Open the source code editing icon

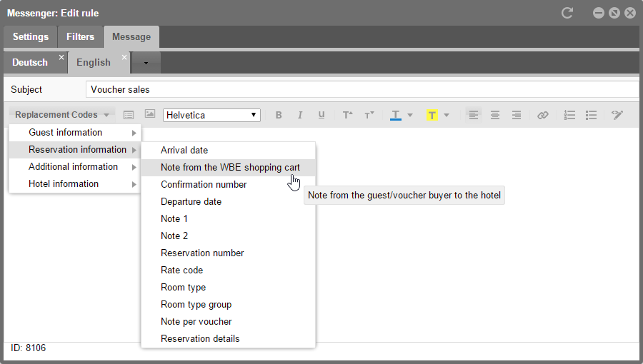617,115
